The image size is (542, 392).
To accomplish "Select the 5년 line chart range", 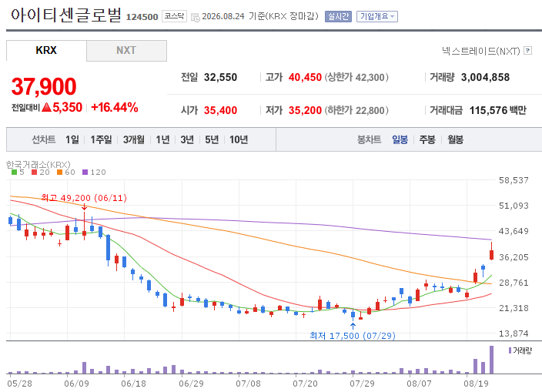I will point(212,139).
